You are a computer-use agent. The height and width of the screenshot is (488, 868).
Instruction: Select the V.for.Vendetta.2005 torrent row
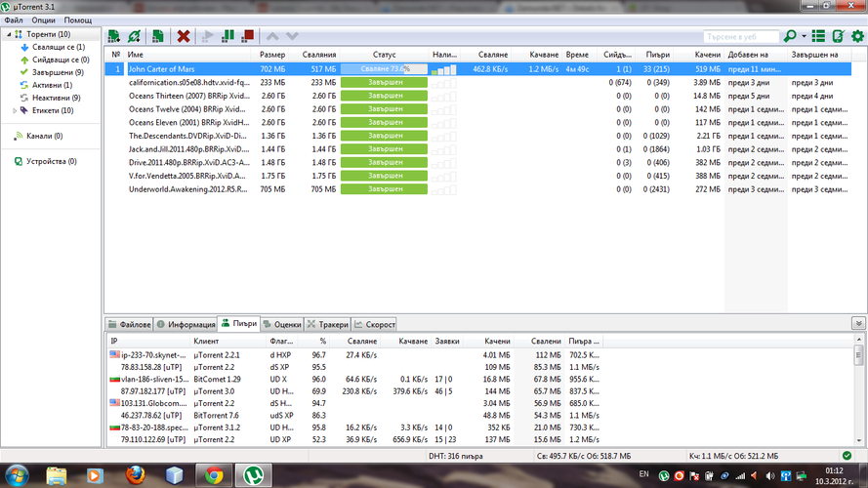pos(477,176)
